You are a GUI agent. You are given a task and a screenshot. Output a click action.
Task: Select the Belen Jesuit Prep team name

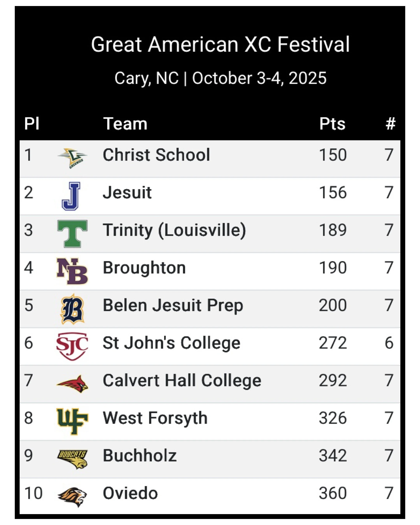(x=173, y=305)
